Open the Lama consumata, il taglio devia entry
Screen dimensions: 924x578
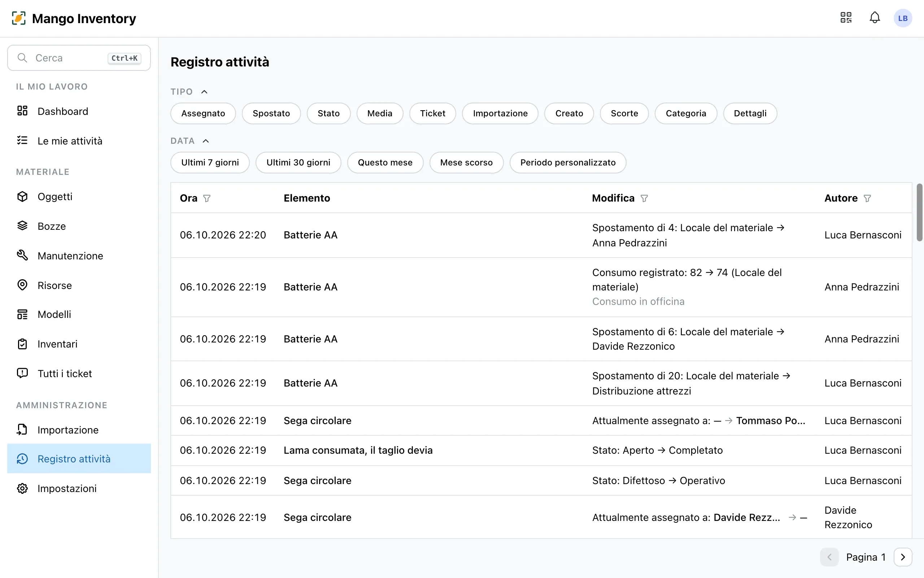358,450
